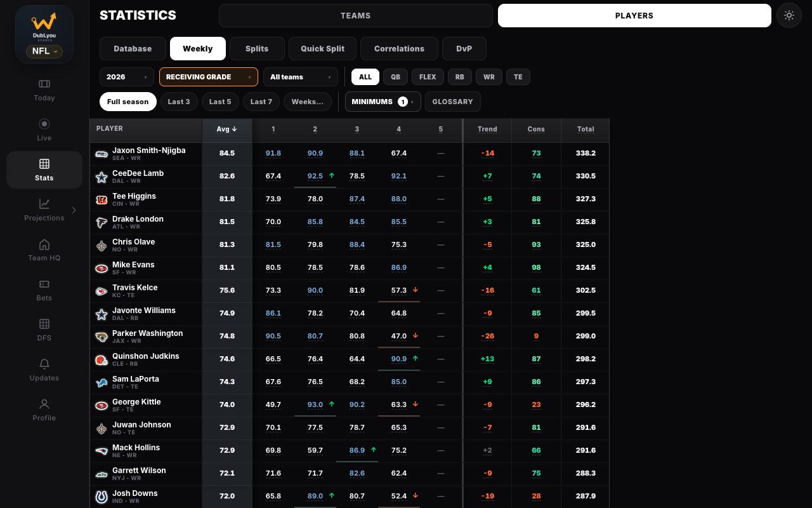Sort by the Total column header
The height and width of the screenshot is (508, 812).
pos(586,130)
